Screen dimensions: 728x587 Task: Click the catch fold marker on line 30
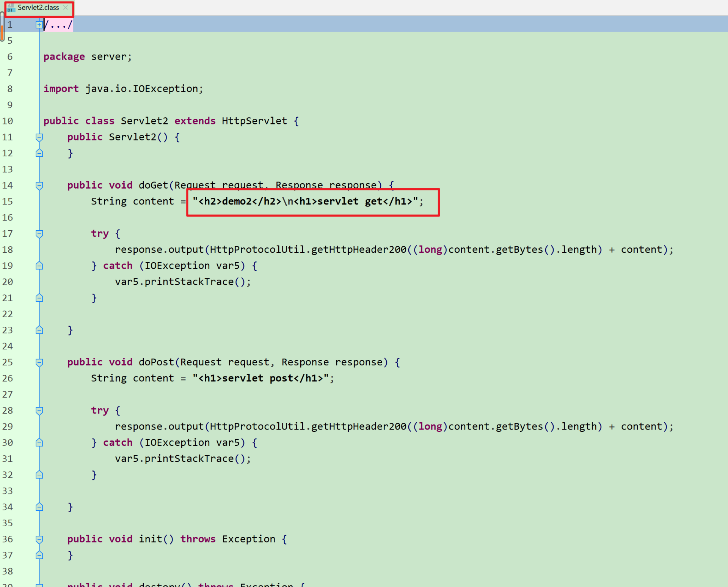[39, 442]
